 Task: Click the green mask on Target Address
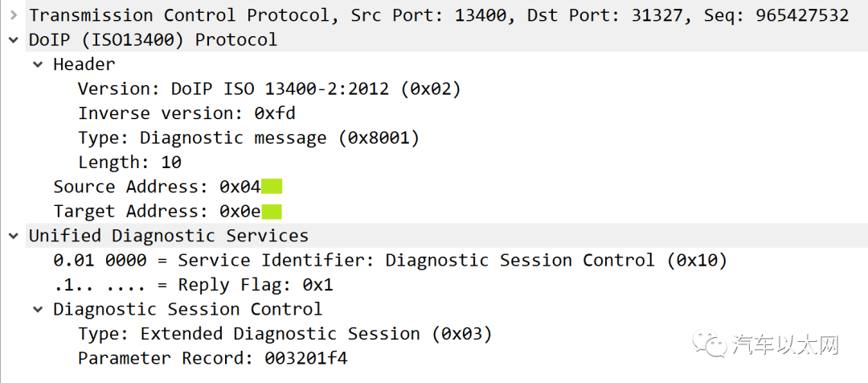(272, 211)
